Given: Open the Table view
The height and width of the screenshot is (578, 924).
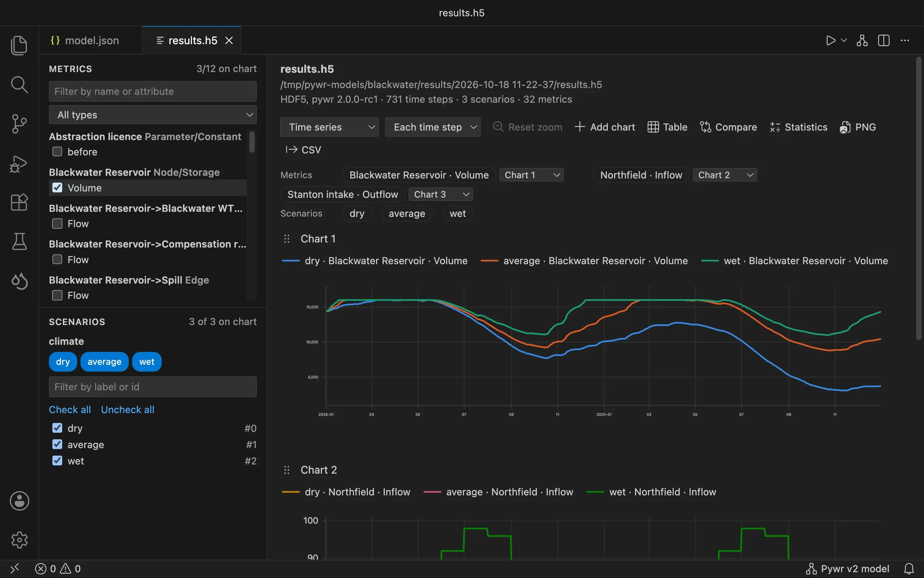Looking at the screenshot, I should pyautogui.click(x=668, y=127).
